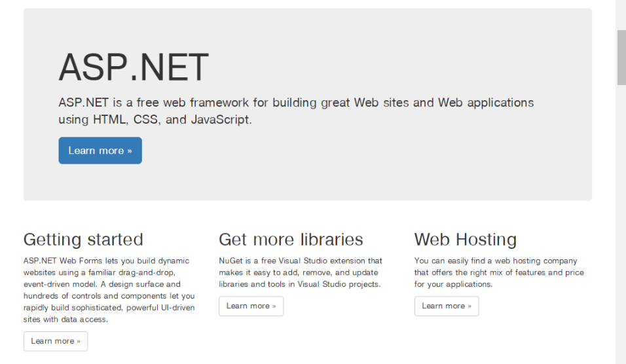This screenshot has width=626, height=364.
Task: Click the Get more libraries heading
Action: pyautogui.click(x=291, y=240)
